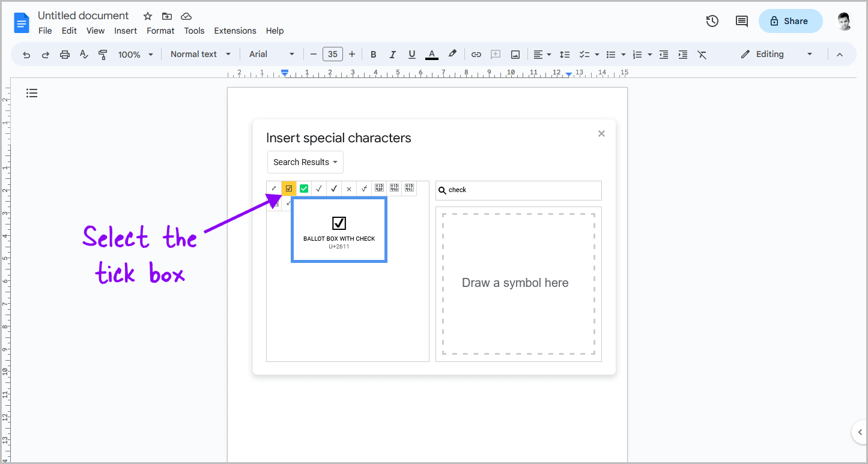Open the text color picker

(x=431, y=54)
